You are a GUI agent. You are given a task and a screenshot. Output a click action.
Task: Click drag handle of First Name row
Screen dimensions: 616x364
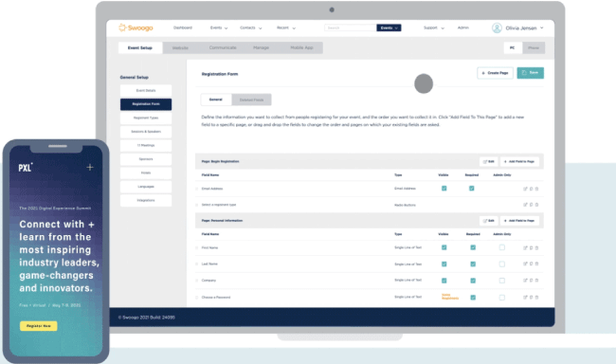(197, 247)
